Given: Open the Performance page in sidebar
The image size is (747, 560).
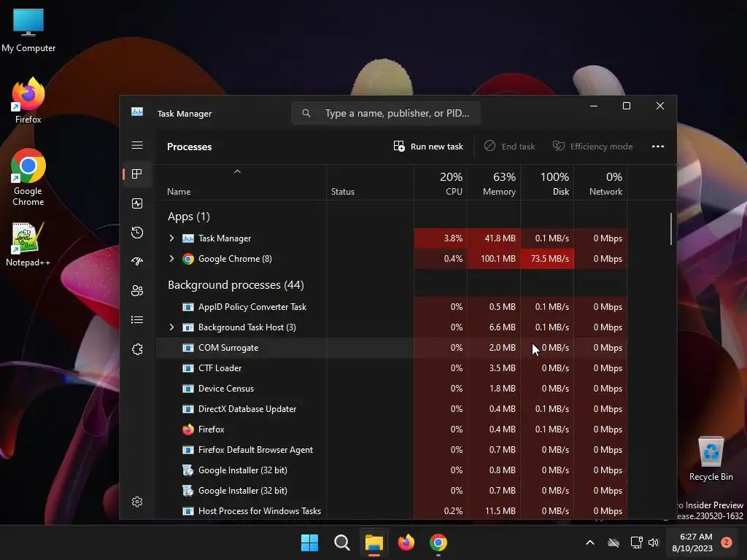Looking at the screenshot, I should pos(137,203).
